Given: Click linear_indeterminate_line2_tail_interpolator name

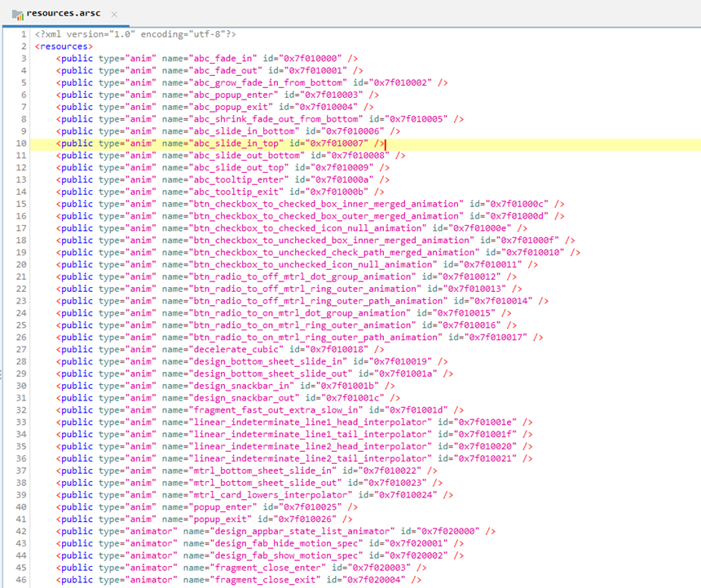Looking at the screenshot, I should (311, 458).
